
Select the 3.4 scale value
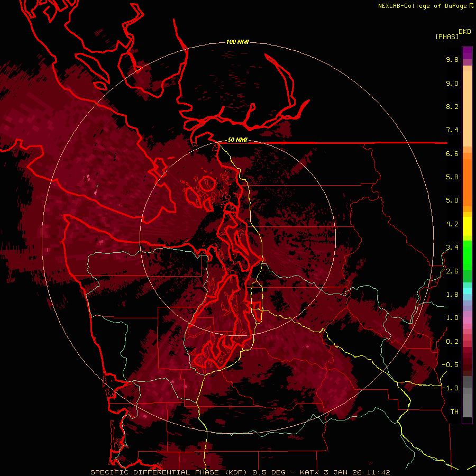pyautogui.click(x=452, y=248)
